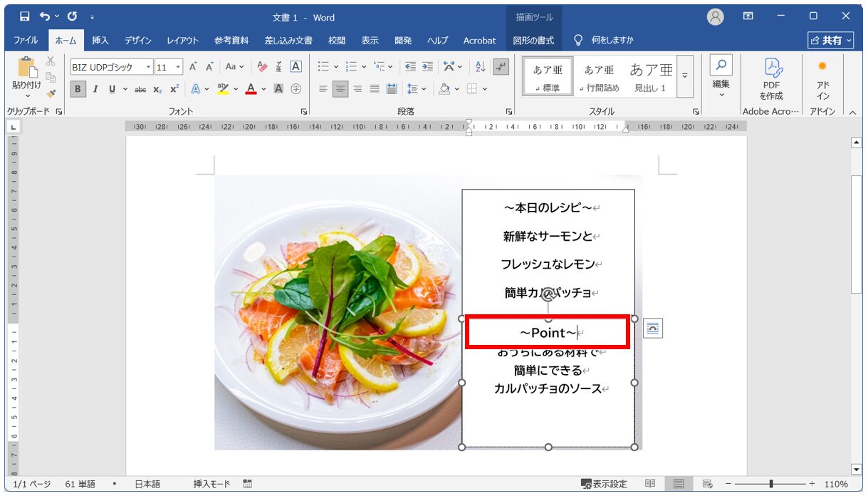Align text left
This screenshot has height=496, width=868.
pos(323,89)
